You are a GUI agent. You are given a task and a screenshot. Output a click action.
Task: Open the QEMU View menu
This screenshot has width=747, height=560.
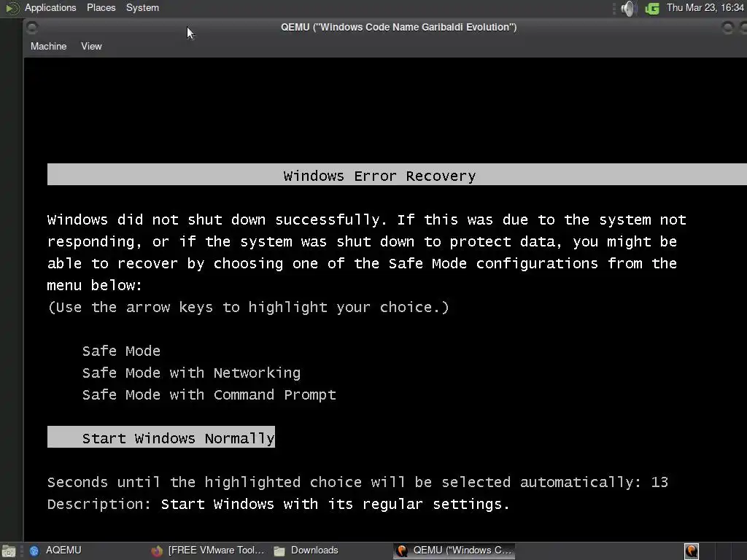(x=91, y=46)
